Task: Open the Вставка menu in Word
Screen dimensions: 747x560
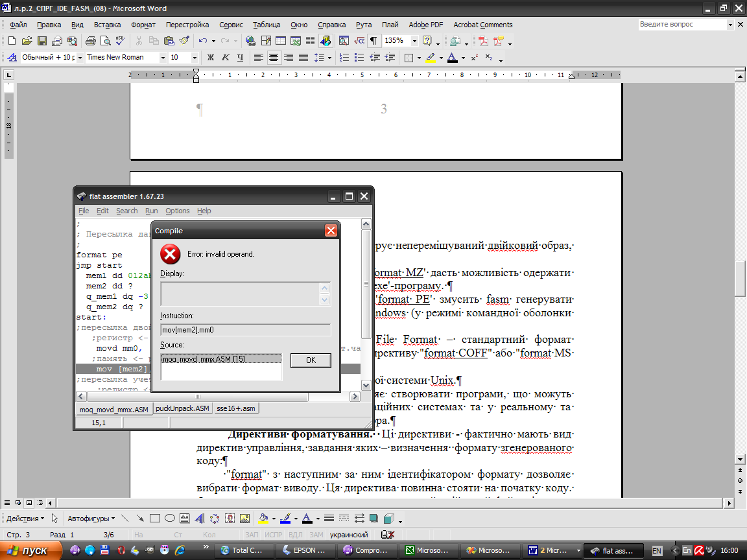Action: pos(107,25)
